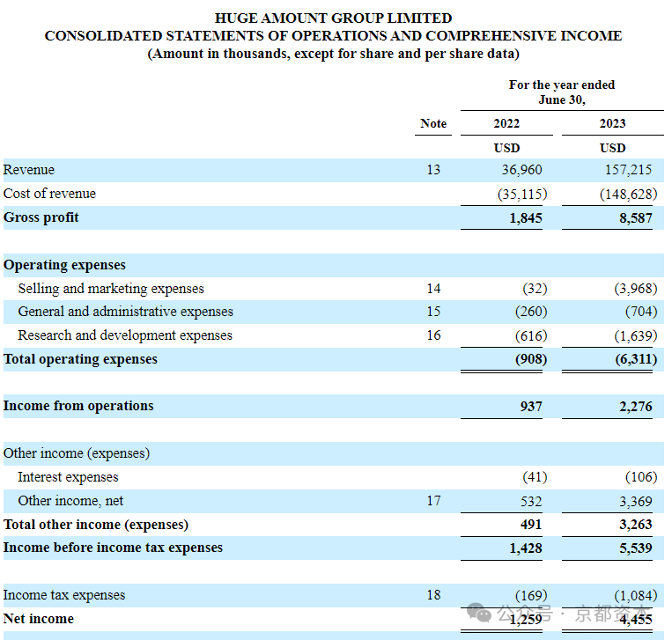Select the Revenue row label
Viewport: 672px width, 640px height.
pyautogui.click(x=29, y=170)
